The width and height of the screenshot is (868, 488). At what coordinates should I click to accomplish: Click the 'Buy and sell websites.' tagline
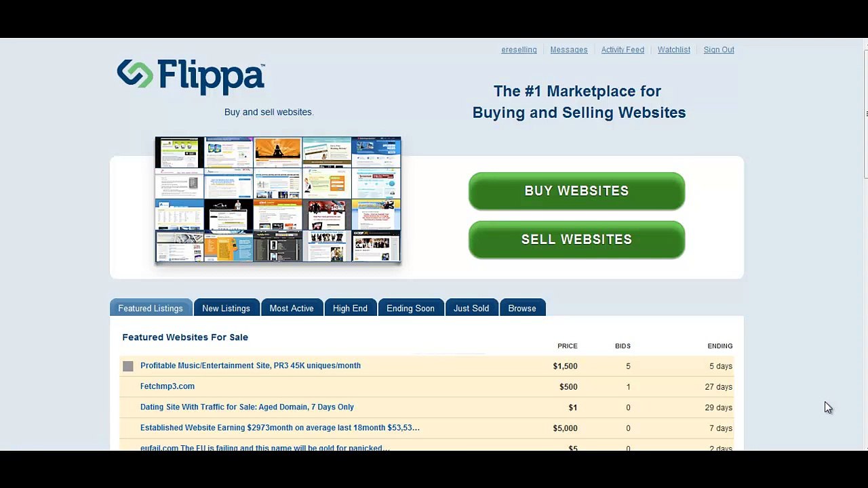click(x=269, y=112)
